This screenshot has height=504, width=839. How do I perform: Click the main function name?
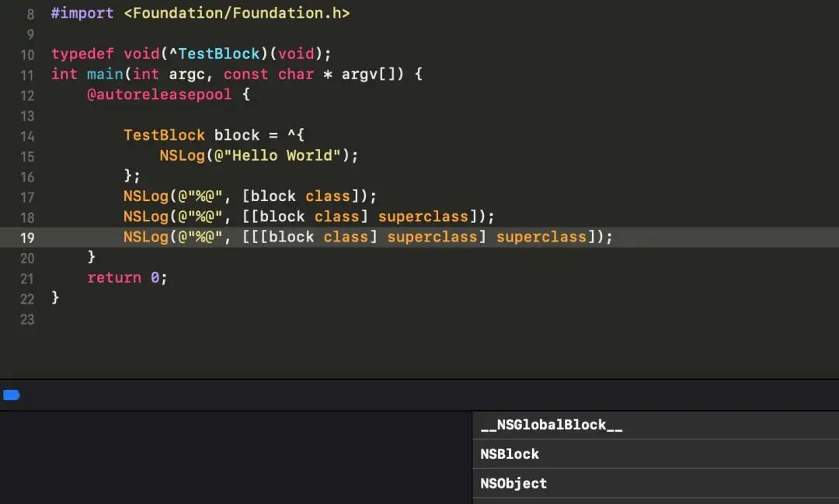[105, 74]
